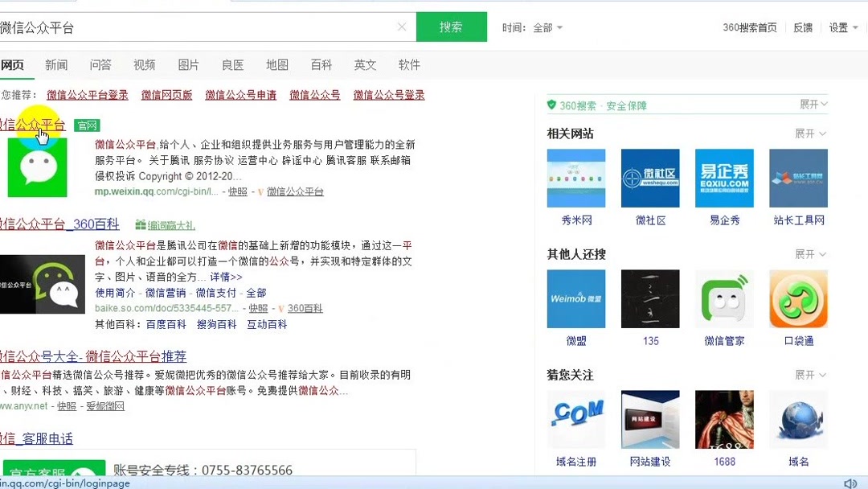Click the 百度百科 encyclopedia link
The height and width of the screenshot is (489, 868).
coord(167,324)
